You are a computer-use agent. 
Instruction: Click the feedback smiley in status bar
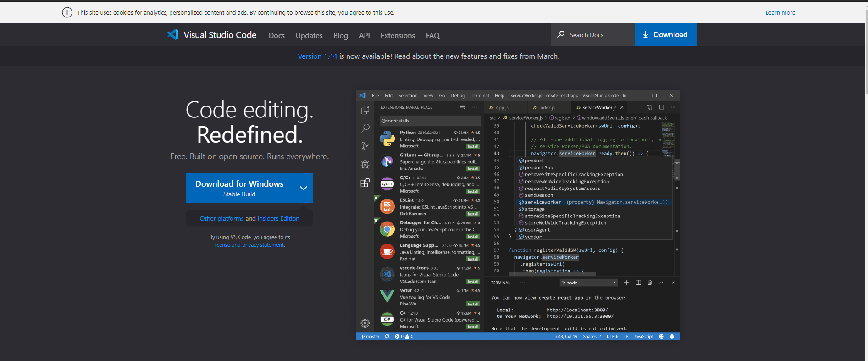(661, 336)
